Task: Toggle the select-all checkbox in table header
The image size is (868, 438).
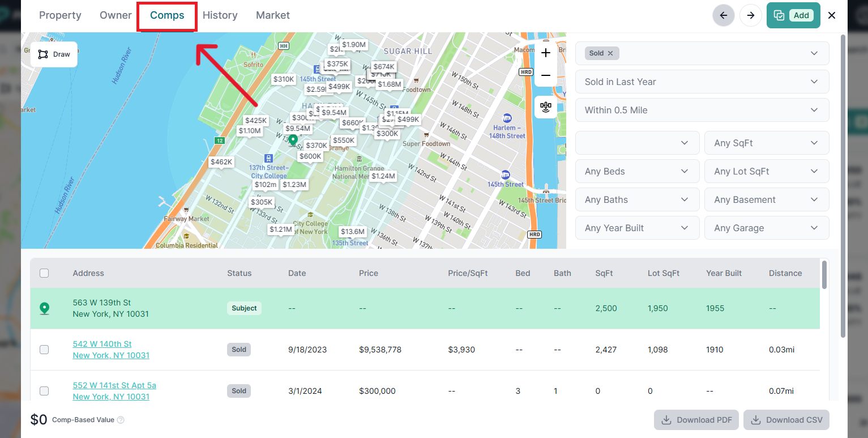Action: point(44,273)
